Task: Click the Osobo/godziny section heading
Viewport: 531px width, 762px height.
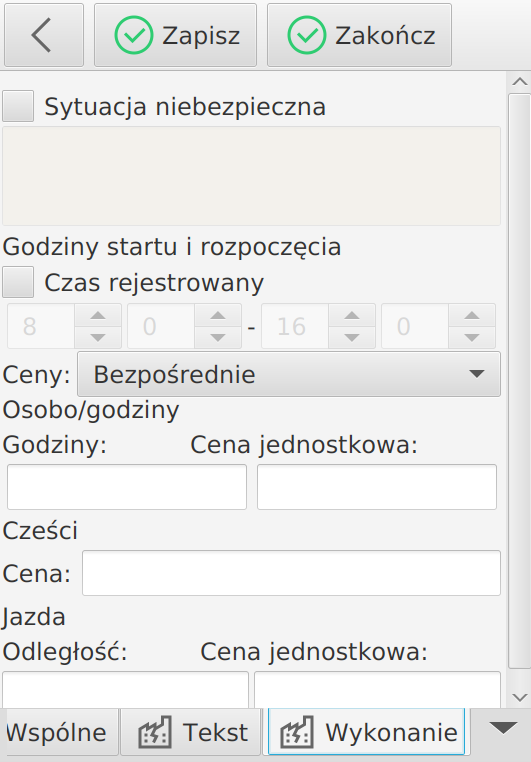Action: pyautogui.click(x=91, y=410)
